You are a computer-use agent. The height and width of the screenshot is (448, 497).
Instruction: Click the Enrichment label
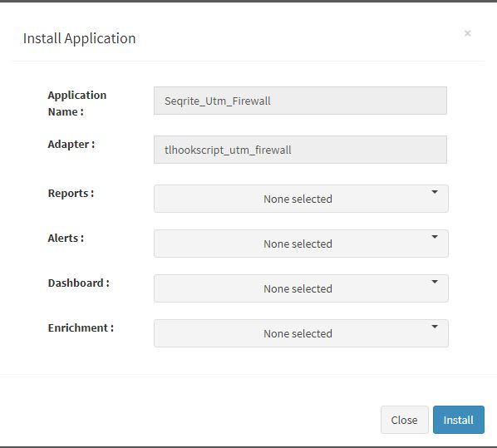(81, 327)
